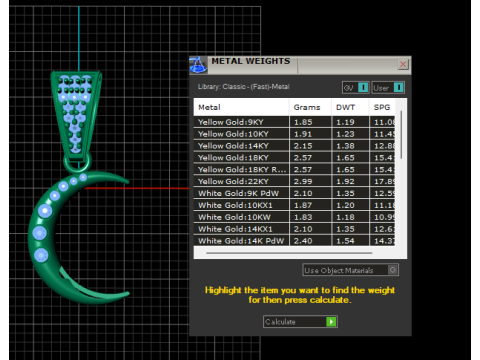
Task: Toggle Use Object Materials option
Action: point(351,270)
